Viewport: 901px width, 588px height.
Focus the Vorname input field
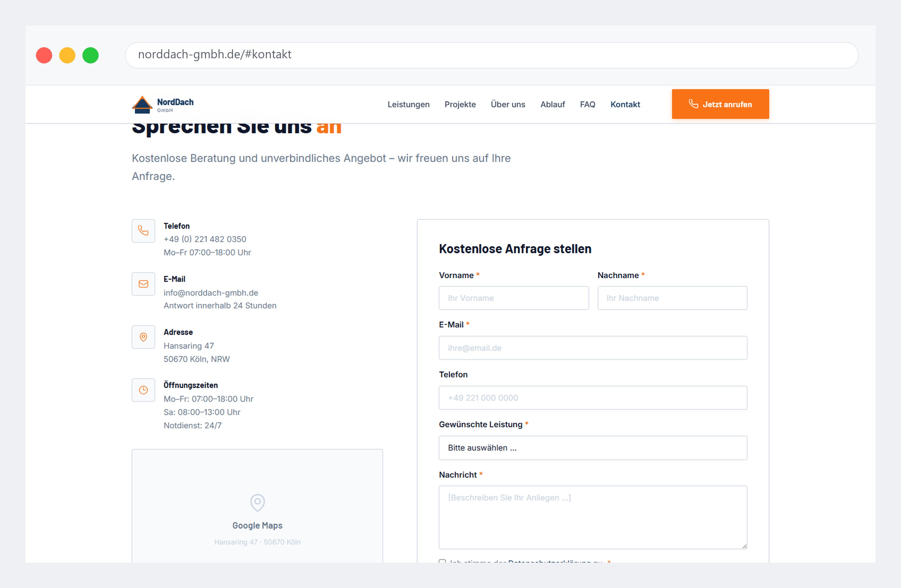514,298
